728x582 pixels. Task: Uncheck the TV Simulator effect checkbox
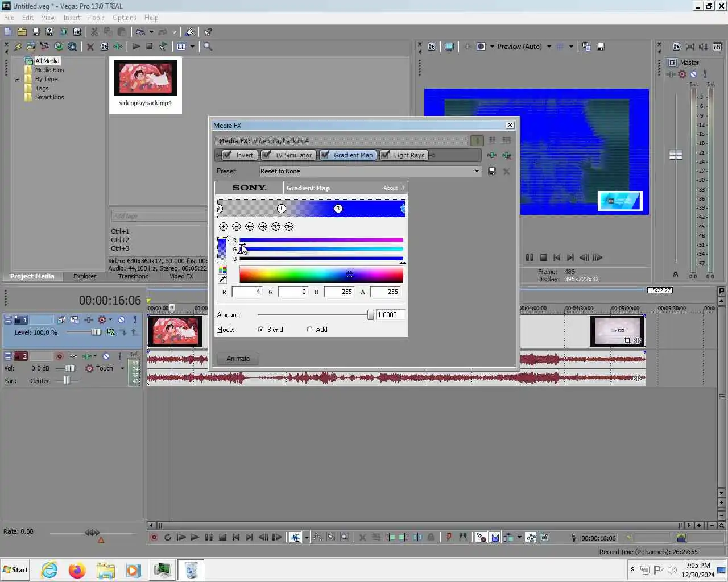point(266,155)
